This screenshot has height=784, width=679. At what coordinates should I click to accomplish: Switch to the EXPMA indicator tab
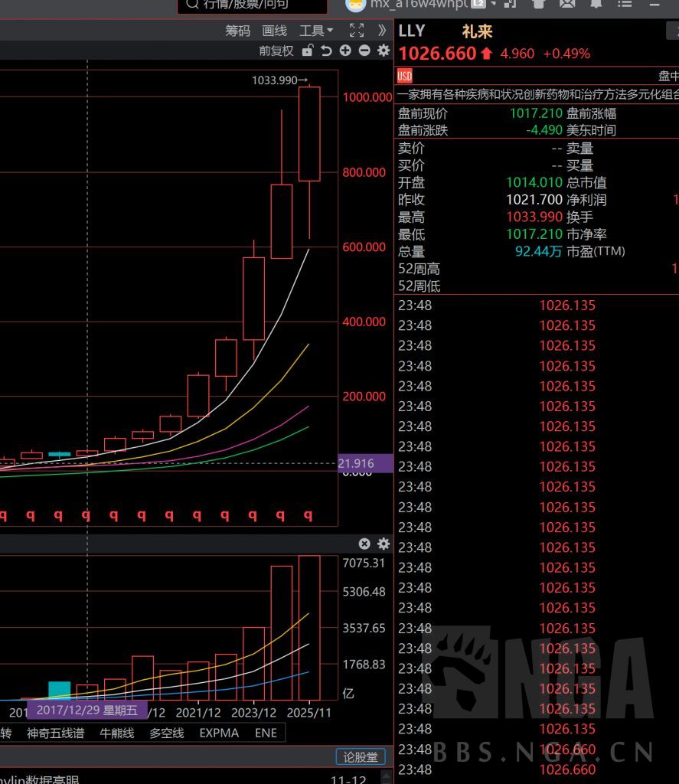[219, 733]
